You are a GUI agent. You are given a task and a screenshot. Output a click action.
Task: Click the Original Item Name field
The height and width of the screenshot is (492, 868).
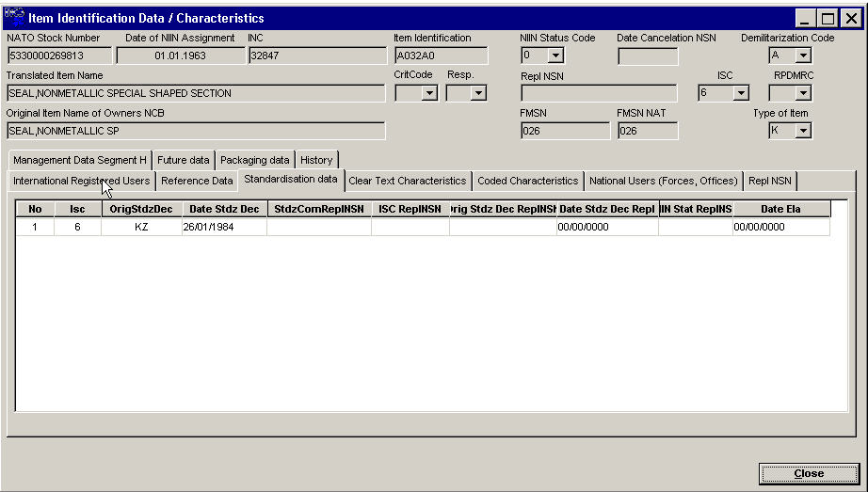[x=196, y=131]
